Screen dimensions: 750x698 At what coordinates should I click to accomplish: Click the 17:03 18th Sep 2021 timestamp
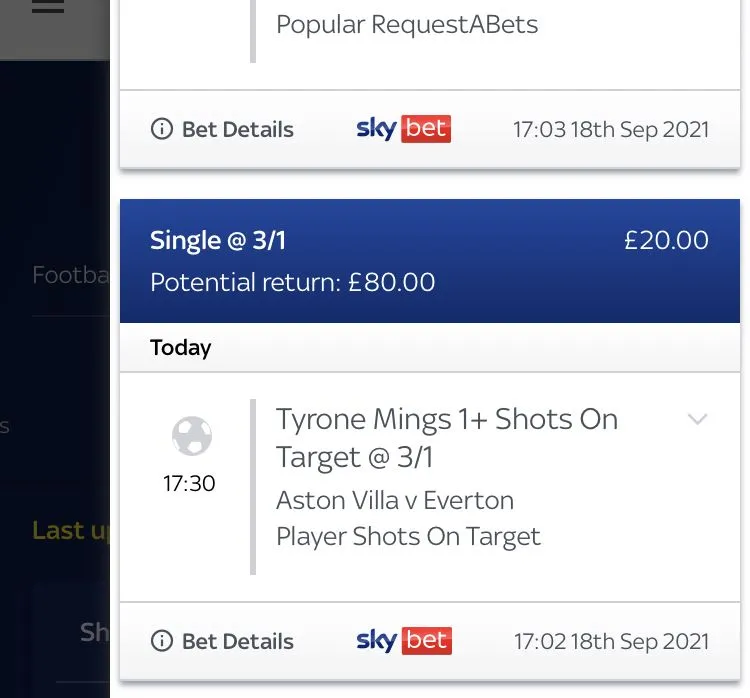tap(610, 129)
